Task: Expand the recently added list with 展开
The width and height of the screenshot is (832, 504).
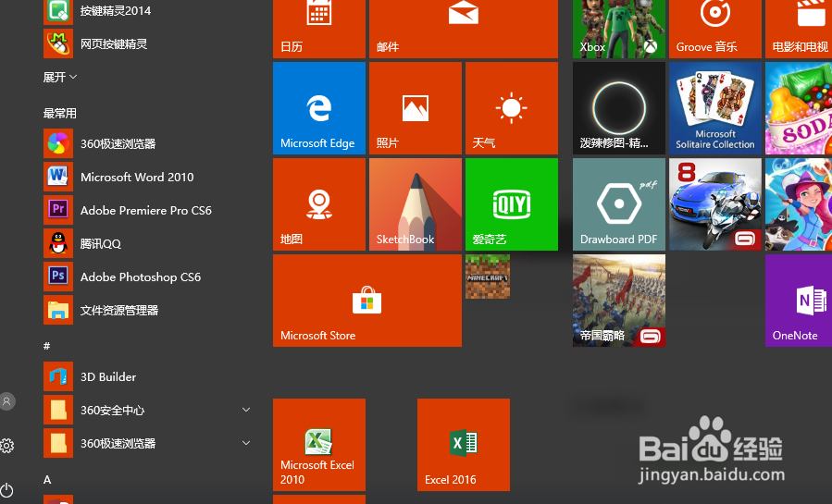Action: click(x=60, y=78)
